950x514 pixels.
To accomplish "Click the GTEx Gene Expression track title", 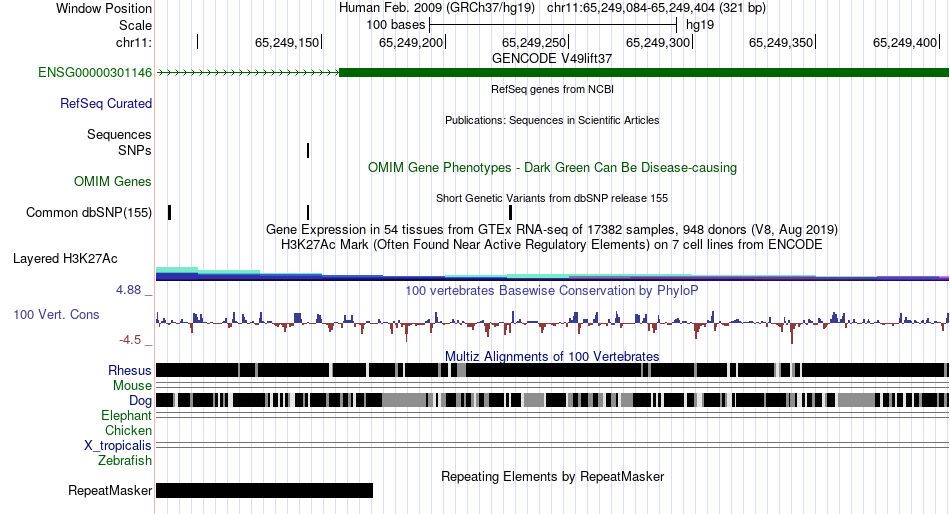I will point(552,230).
